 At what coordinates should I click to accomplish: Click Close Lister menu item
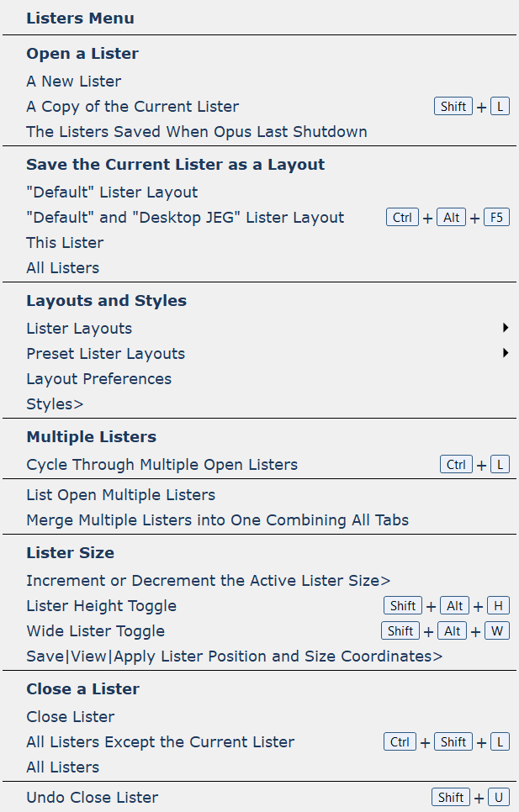coord(70,717)
